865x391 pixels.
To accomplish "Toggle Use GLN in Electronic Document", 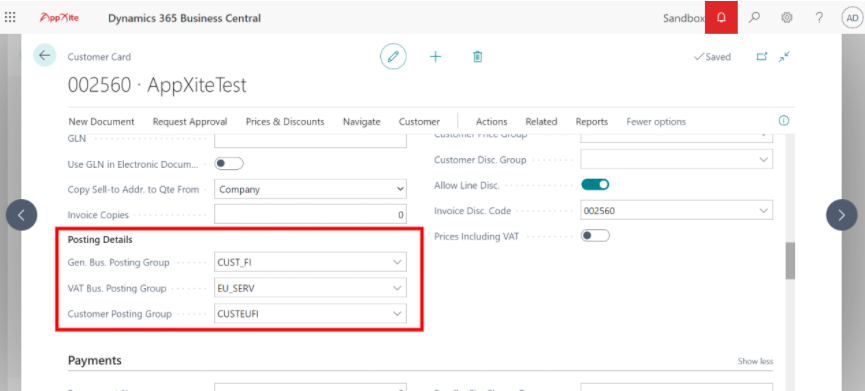I will (x=228, y=164).
